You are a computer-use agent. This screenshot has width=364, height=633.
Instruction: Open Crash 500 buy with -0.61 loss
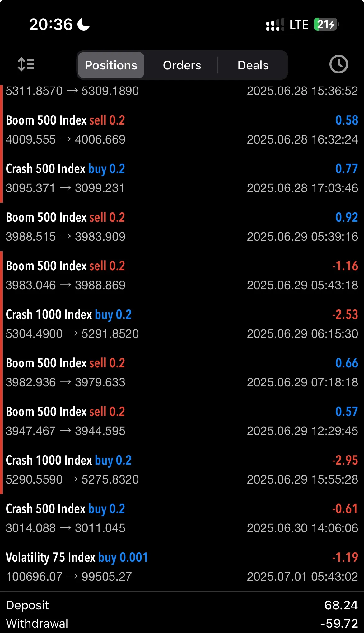pyautogui.click(x=182, y=518)
